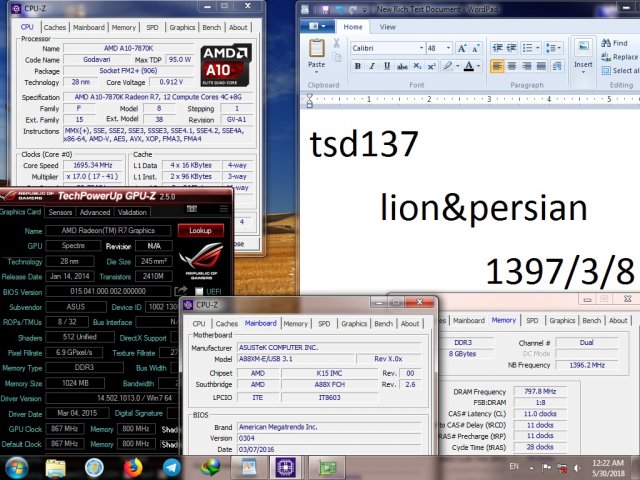Open Validation tab in GPU-Z

click(132, 212)
